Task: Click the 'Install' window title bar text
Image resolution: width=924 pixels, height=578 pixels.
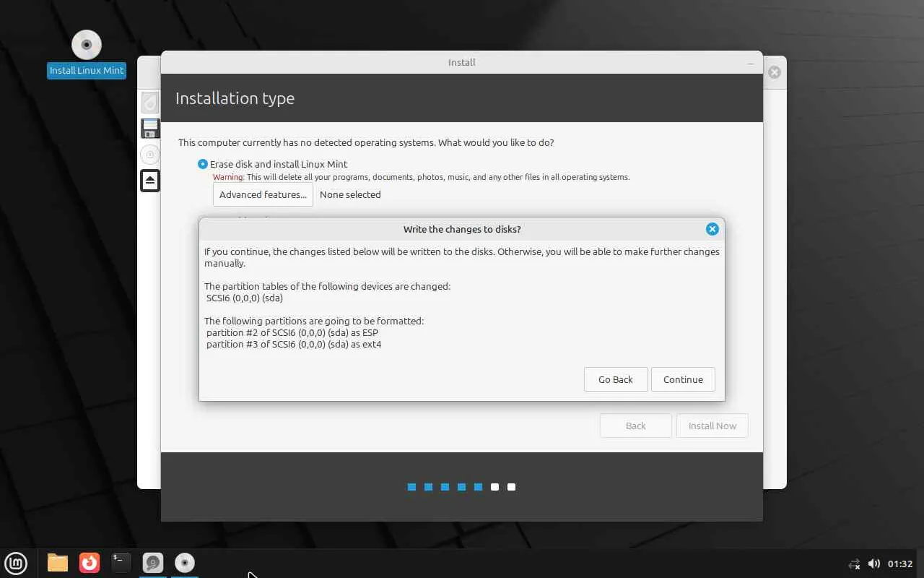Action: click(x=462, y=62)
